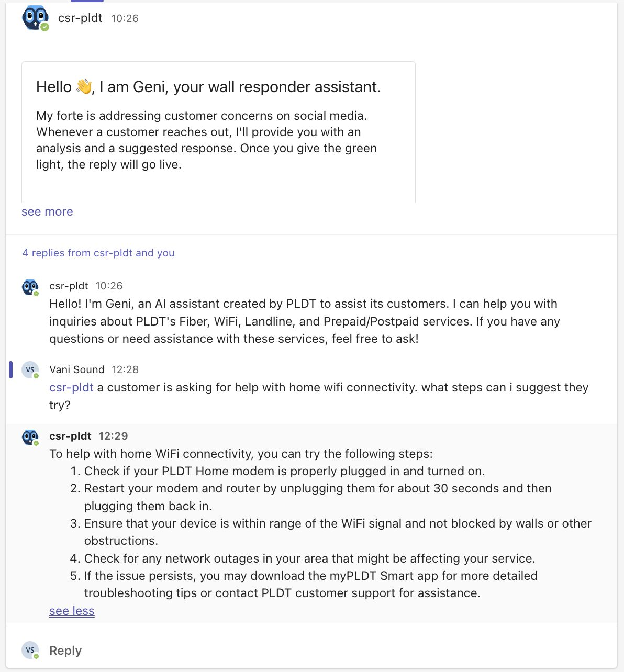Image resolution: width=624 pixels, height=672 pixels.
Task: Click the Reply input field
Action: click(314, 650)
